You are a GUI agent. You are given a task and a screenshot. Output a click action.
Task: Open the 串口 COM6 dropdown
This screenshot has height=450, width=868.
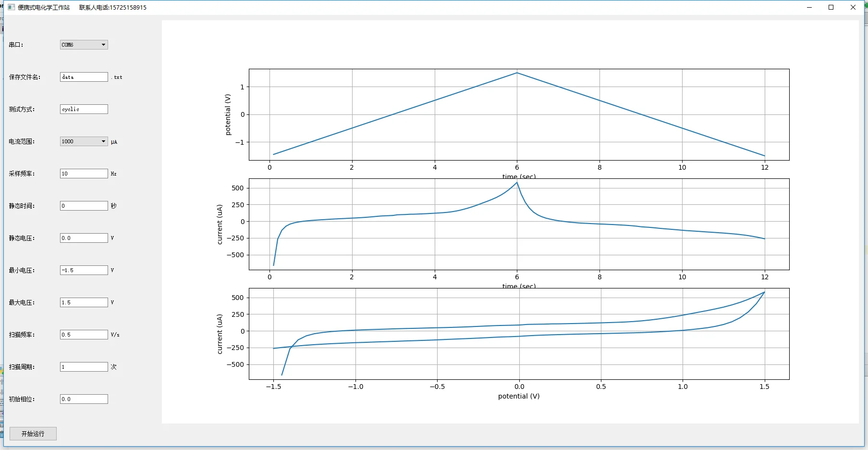(x=84, y=45)
